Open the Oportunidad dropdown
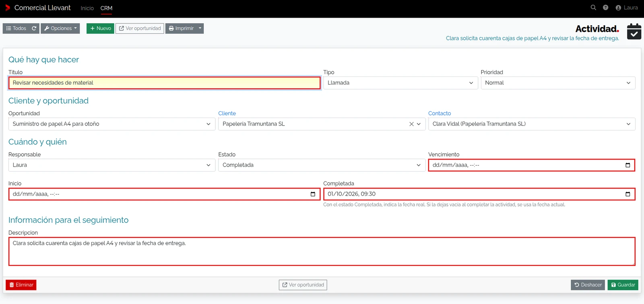The image size is (644, 304). point(112,124)
